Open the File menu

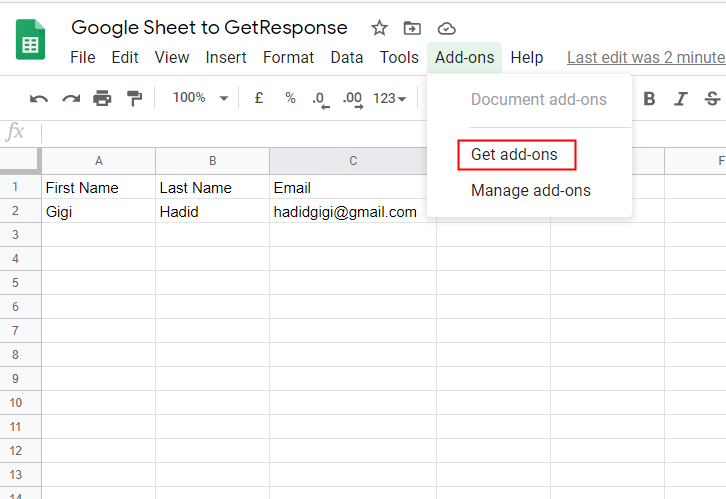(x=83, y=57)
